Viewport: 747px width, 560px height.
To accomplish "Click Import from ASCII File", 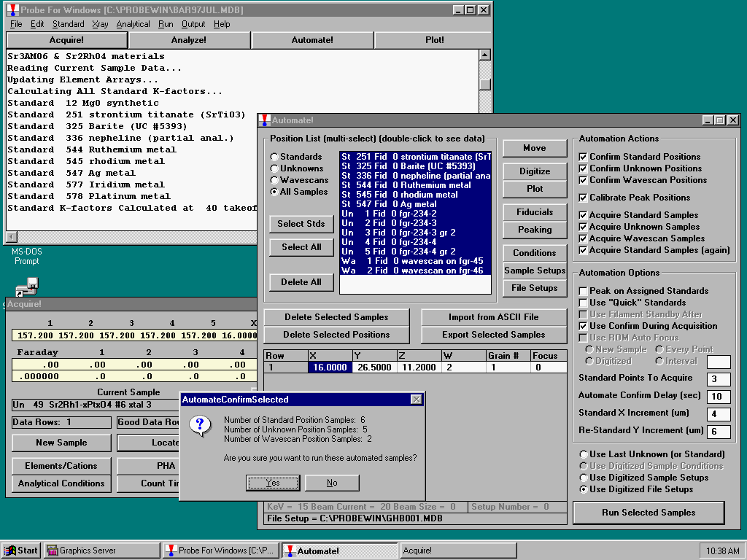I will [x=494, y=317].
